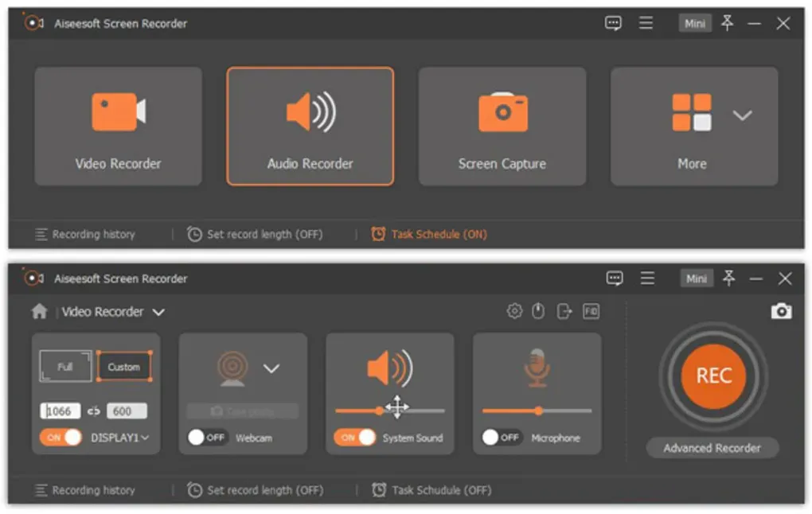Click the clock icon beside top Set record length
The width and height of the screenshot is (812, 514).
point(194,234)
